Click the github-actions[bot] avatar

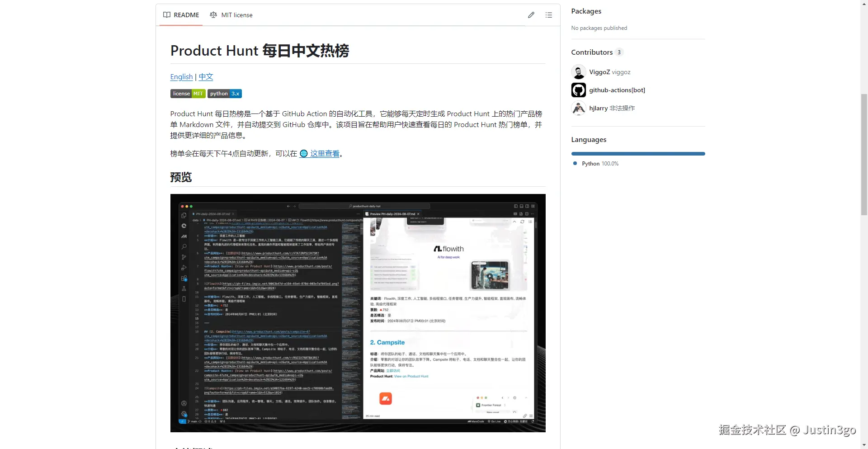(579, 90)
